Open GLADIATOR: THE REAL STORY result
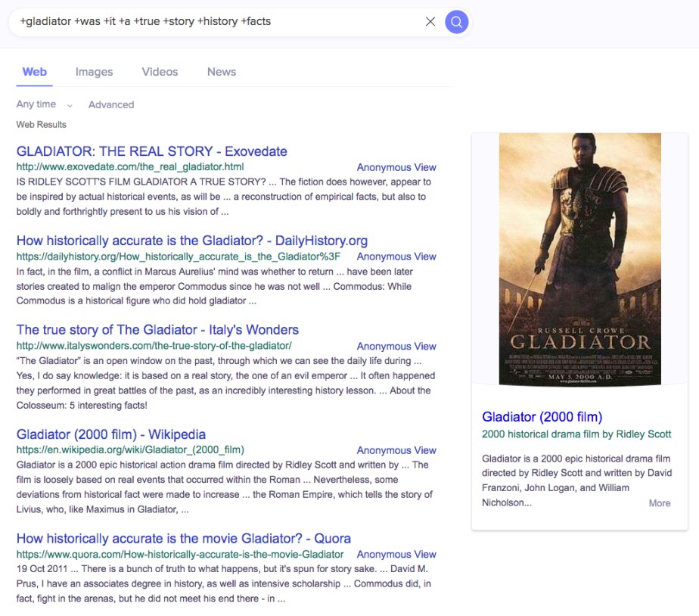 pyautogui.click(x=151, y=151)
